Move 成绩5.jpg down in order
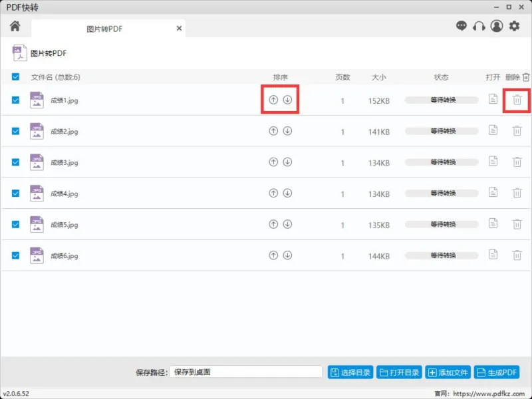Image resolution: width=532 pixels, height=399 pixels. [287, 224]
